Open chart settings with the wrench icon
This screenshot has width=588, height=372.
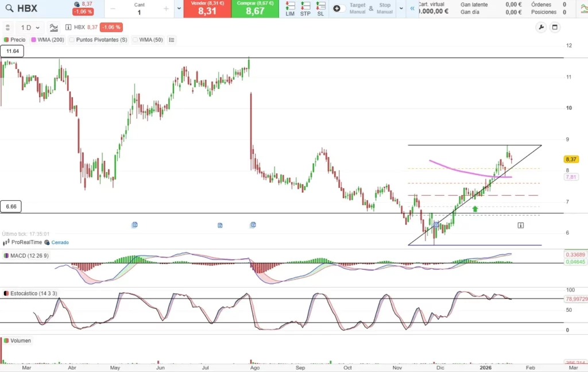click(x=541, y=27)
